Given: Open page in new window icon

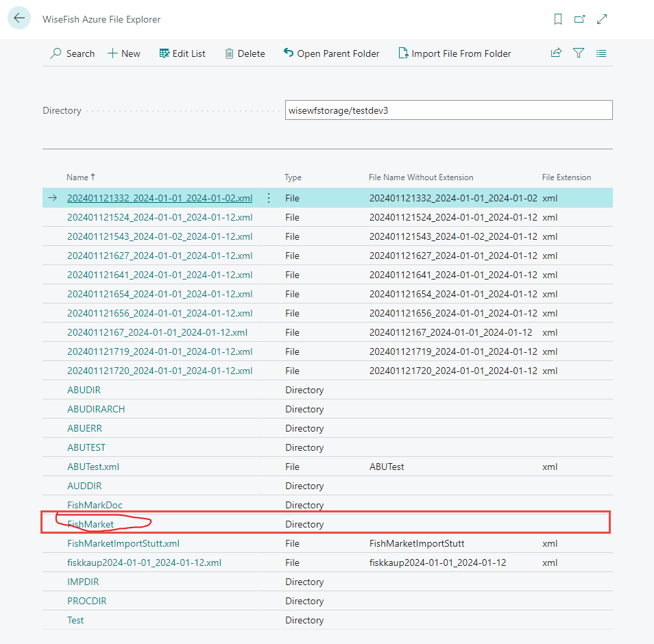Looking at the screenshot, I should [580, 19].
